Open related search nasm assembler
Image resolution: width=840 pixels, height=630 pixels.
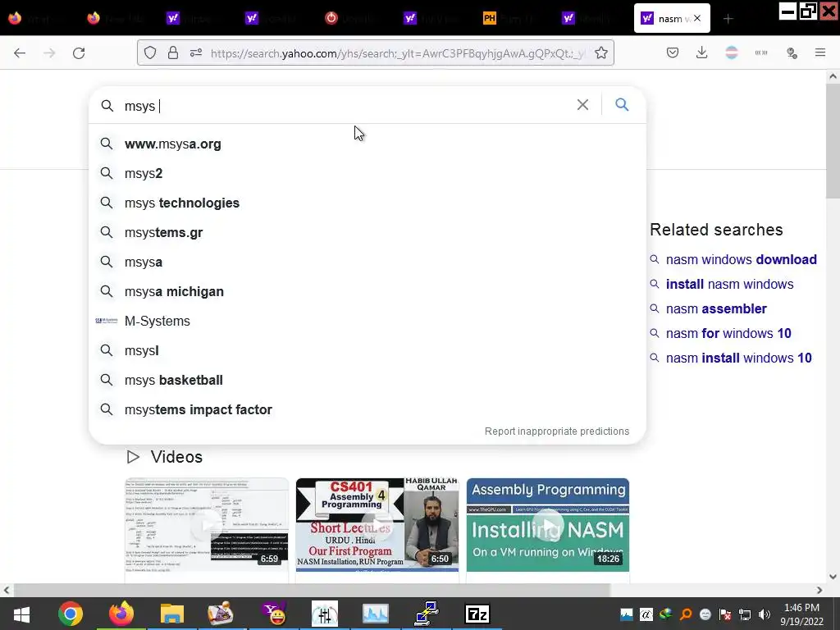click(716, 308)
